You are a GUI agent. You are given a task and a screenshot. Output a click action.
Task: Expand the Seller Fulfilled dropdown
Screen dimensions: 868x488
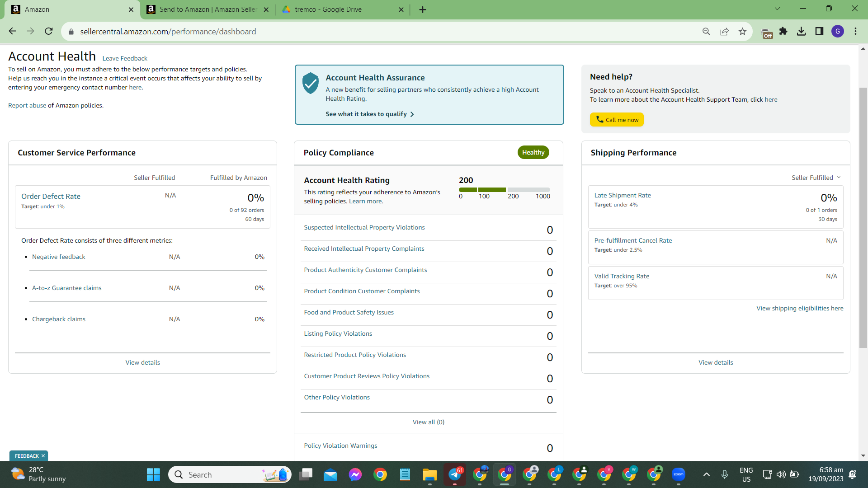pos(816,178)
